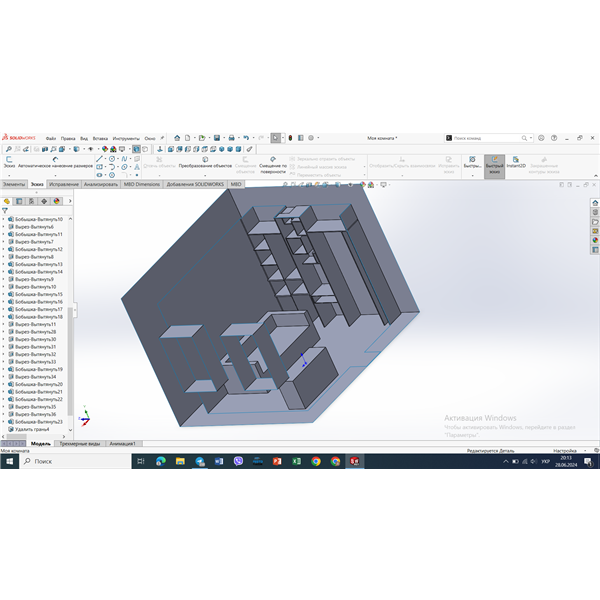This screenshot has width=600, height=600.
Task: Open the Вставка menu
Action: click(100, 139)
